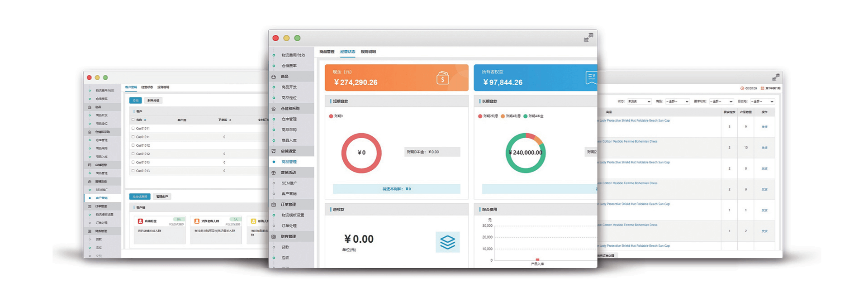
Task: Check the select-all checkbox beside 名称 header
Action: pyautogui.click(x=133, y=120)
